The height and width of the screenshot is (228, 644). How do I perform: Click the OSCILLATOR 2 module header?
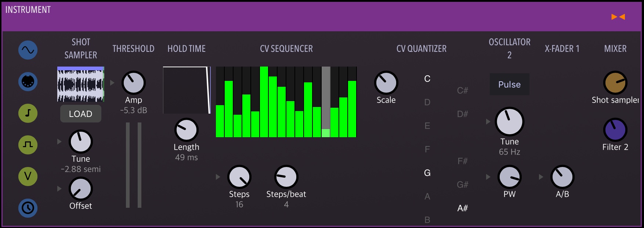tap(510, 49)
